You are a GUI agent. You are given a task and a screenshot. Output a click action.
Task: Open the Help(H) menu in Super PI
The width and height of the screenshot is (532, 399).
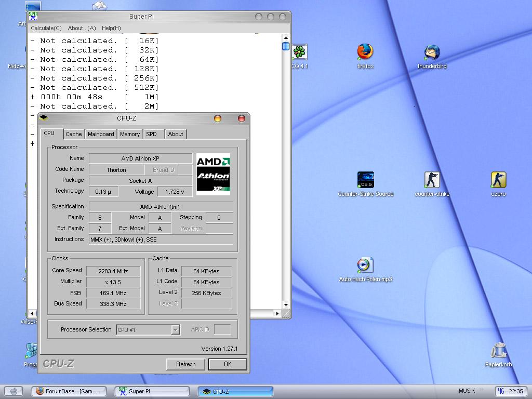[111, 28]
